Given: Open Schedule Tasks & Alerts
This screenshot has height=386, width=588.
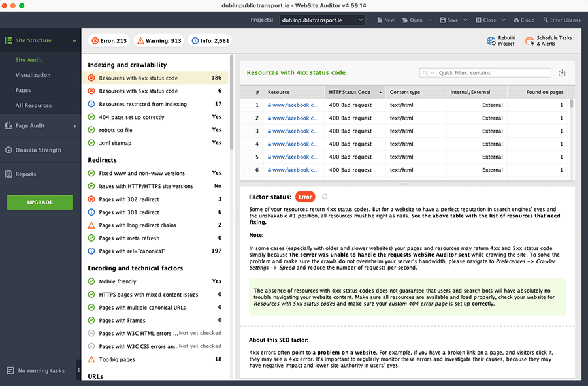Looking at the screenshot, I should (549, 41).
